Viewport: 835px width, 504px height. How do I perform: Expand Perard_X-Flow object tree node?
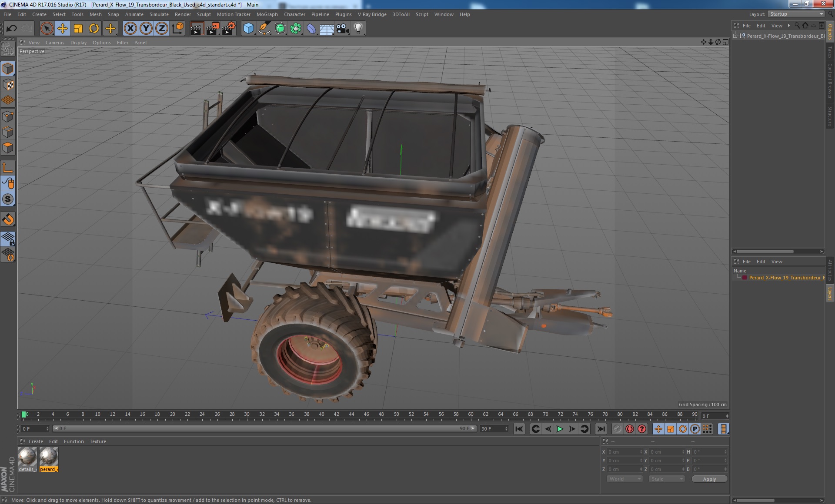pos(735,36)
